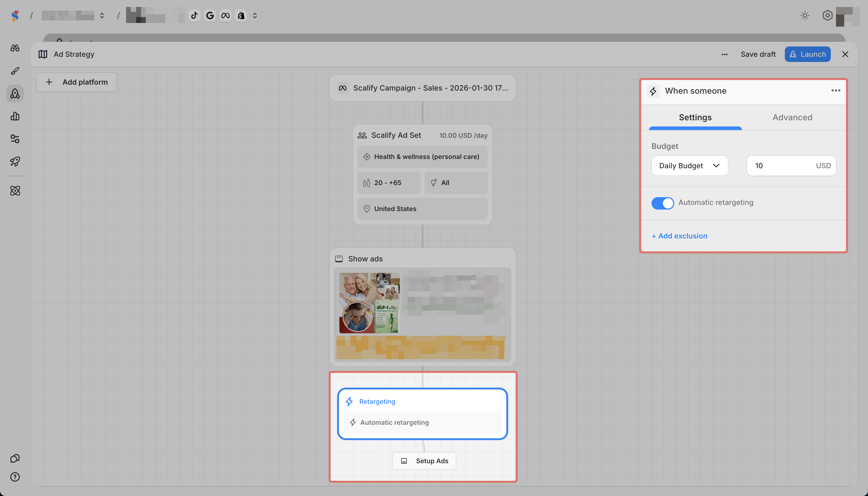Click the binoculars icon in sidebar
Viewport: 868px width, 496px height.
(15, 48)
